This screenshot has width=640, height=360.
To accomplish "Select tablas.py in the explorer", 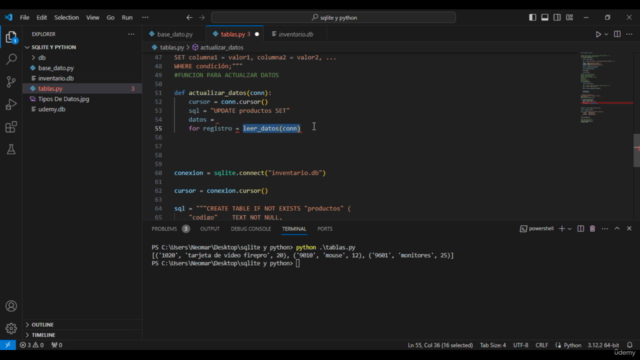I will (50, 89).
